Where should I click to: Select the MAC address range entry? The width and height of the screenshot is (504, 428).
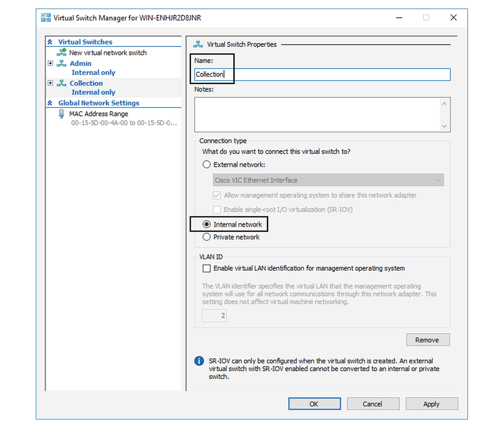123,123
